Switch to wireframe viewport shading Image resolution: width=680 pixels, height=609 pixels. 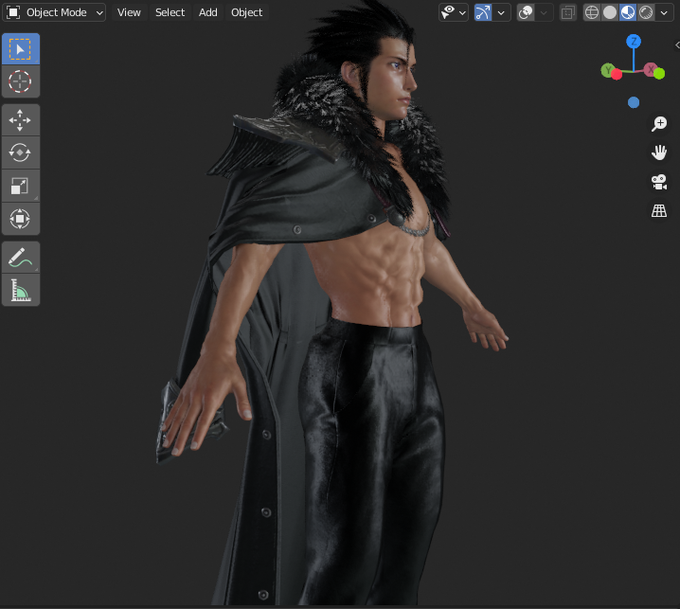pos(592,13)
